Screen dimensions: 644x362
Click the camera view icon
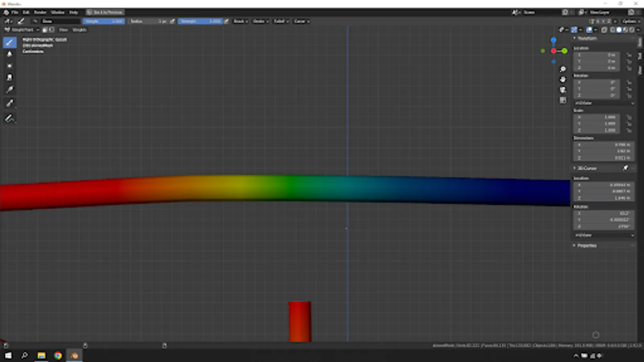pos(563,90)
